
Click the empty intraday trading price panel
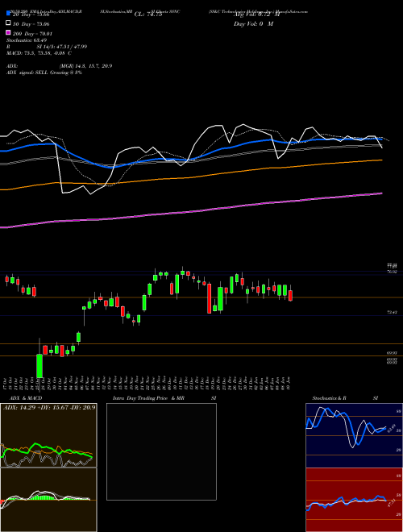161,451
